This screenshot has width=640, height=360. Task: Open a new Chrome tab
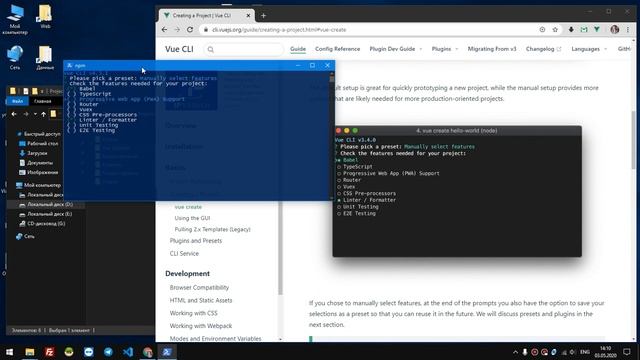(263, 16)
